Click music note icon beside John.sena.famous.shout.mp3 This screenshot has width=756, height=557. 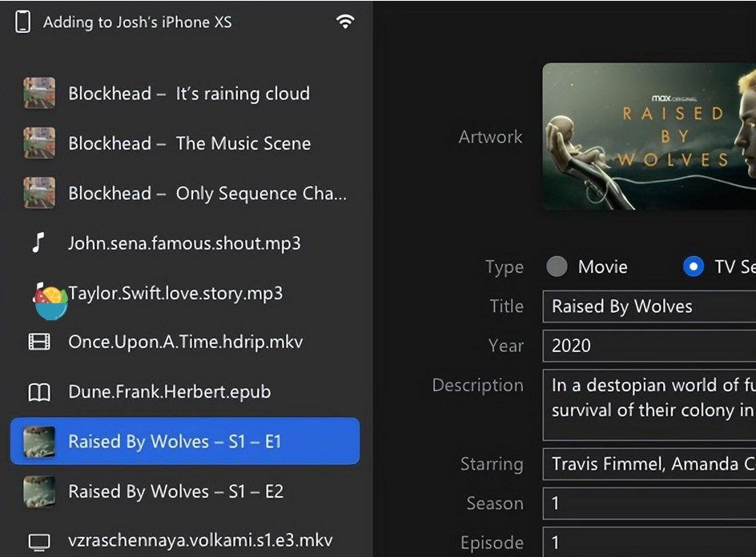tap(38, 242)
